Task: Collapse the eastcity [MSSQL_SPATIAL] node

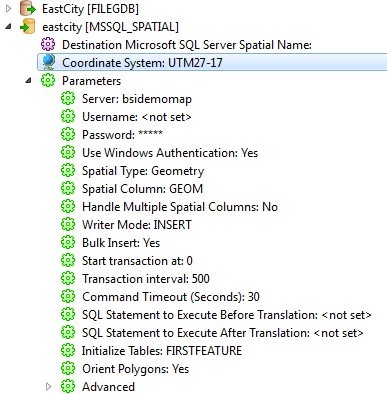Action: click(9, 27)
